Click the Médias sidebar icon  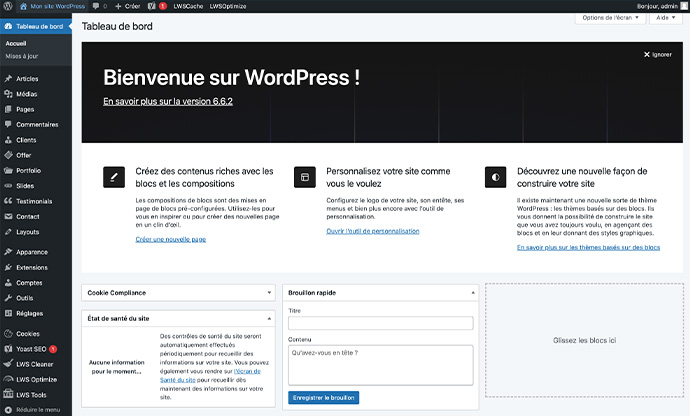point(8,94)
